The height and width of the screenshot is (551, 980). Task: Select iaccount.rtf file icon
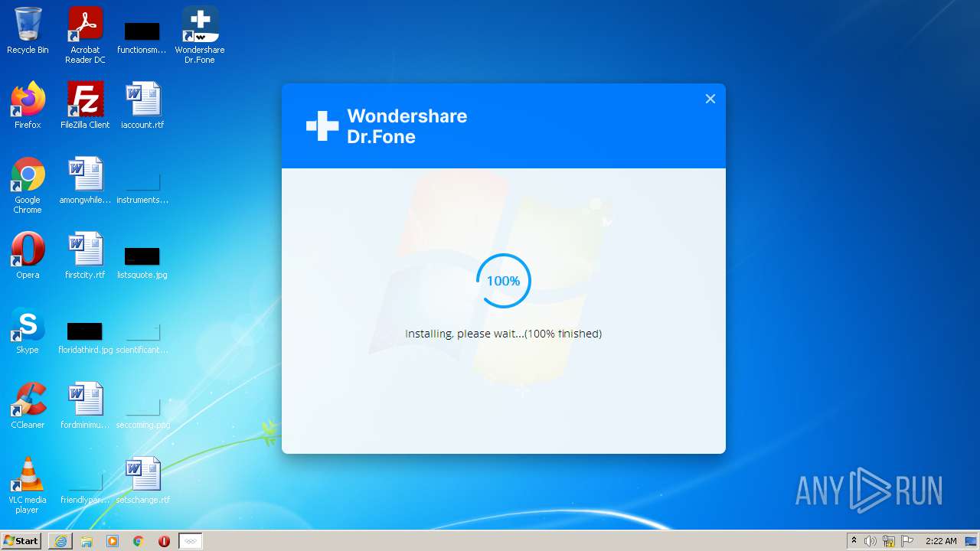pos(142,106)
